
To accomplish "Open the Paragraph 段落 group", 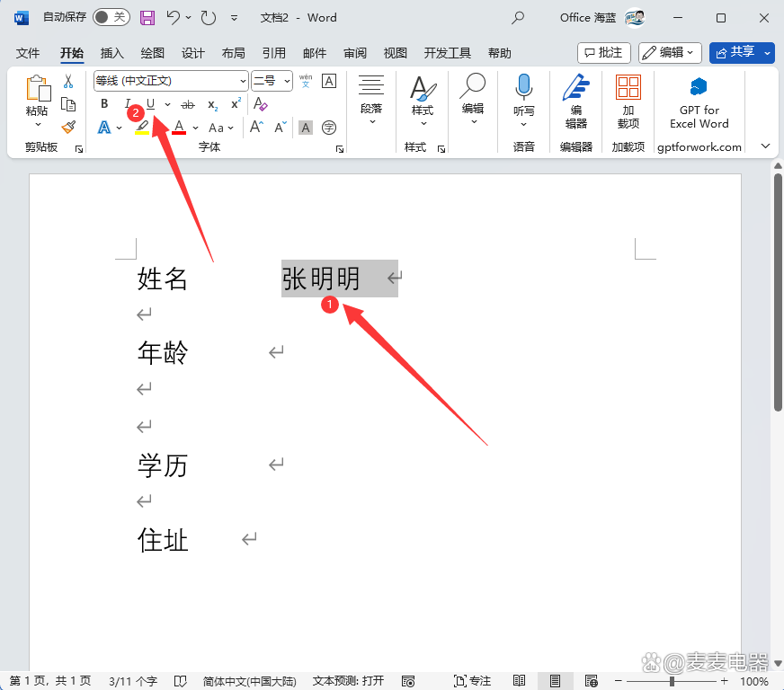I will [x=371, y=99].
